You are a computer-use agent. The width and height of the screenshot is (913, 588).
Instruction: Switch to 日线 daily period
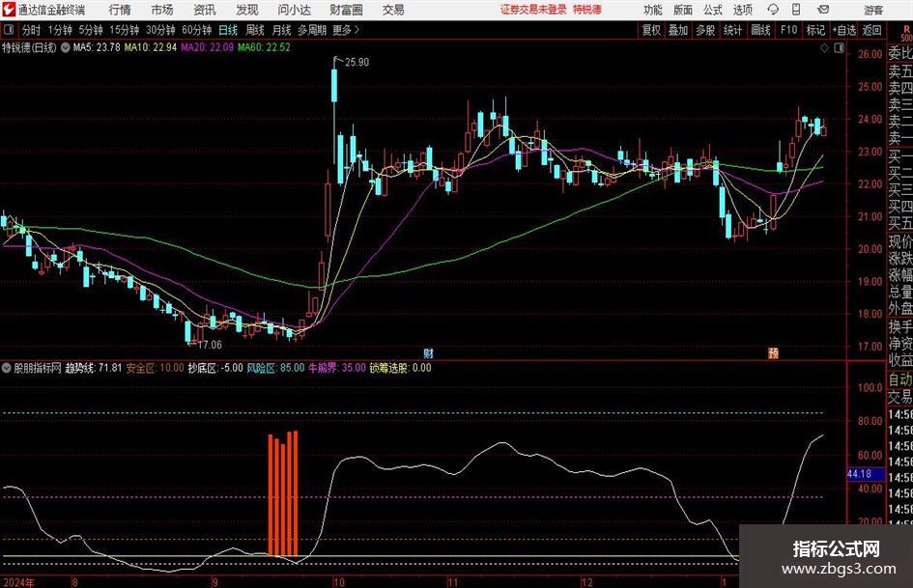point(228,30)
